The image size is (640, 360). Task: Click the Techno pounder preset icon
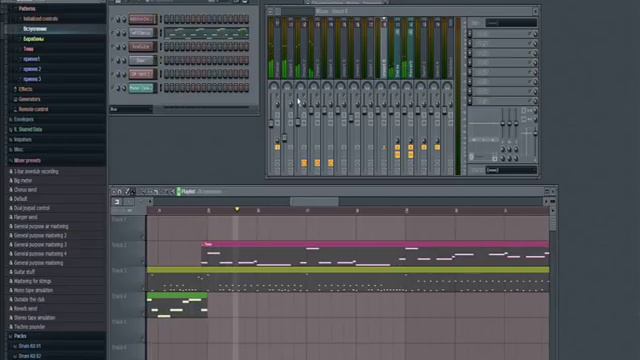click(x=11, y=327)
